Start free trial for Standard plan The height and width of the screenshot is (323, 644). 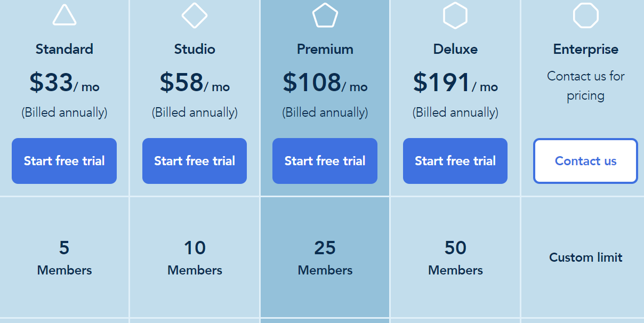[x=64, y=161]
